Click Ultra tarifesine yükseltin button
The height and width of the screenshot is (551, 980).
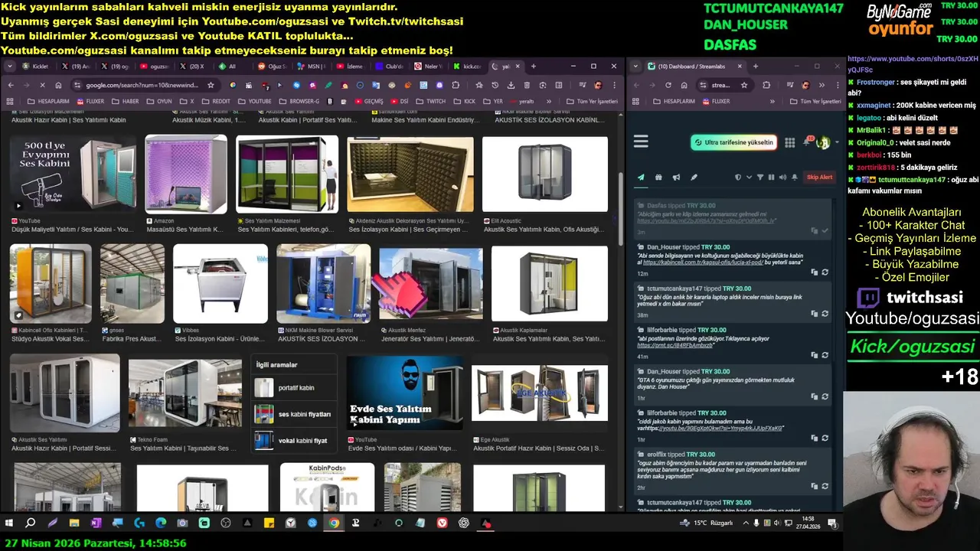click(733, 142)
